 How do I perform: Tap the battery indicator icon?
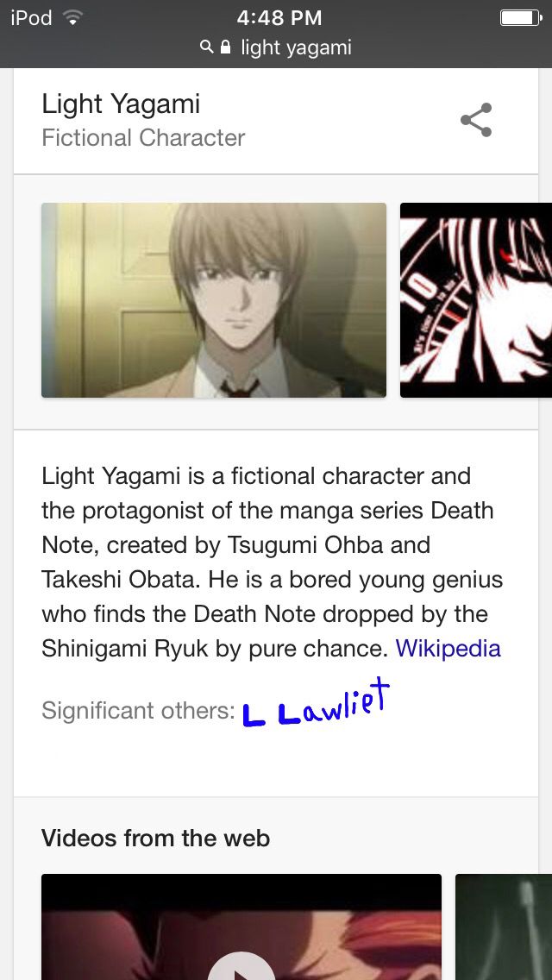click(521, 18)
